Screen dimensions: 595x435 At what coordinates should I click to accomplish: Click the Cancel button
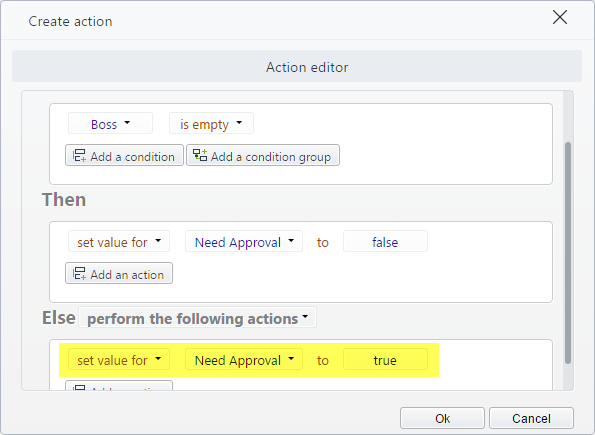531,418
